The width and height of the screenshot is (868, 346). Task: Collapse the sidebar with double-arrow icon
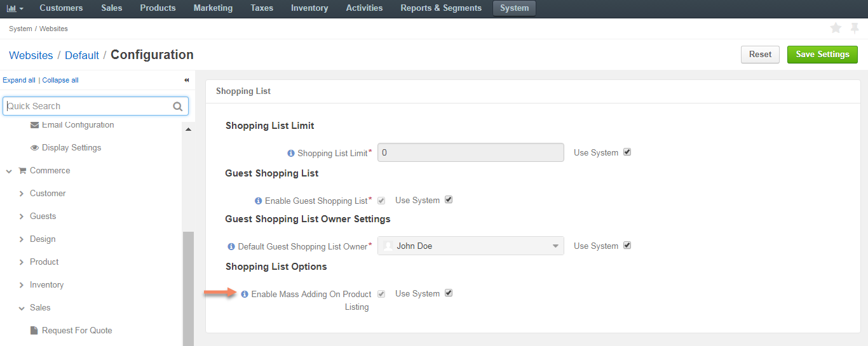pyautogui.click(x=187, y=80)
